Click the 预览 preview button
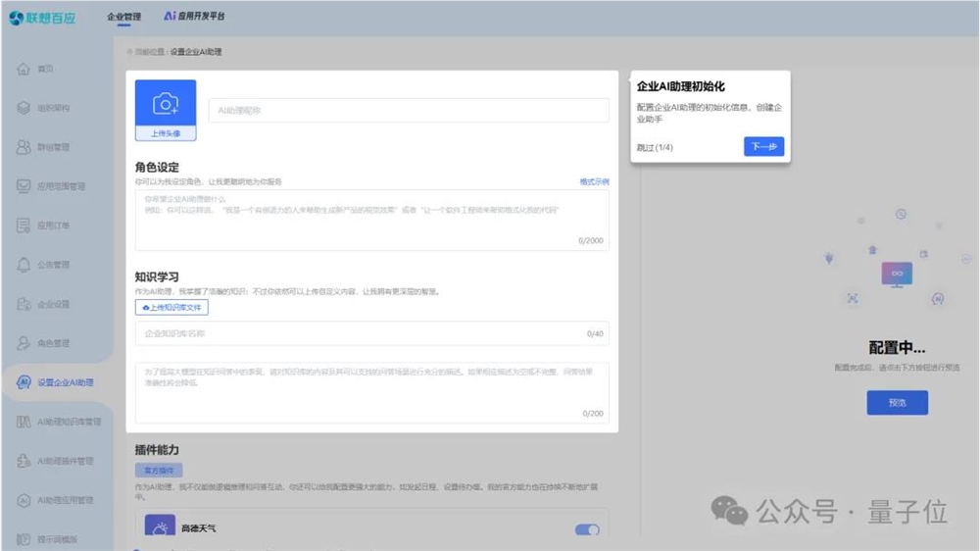The width and height of the screenshot is (980, 551). [x=897, y=403]
